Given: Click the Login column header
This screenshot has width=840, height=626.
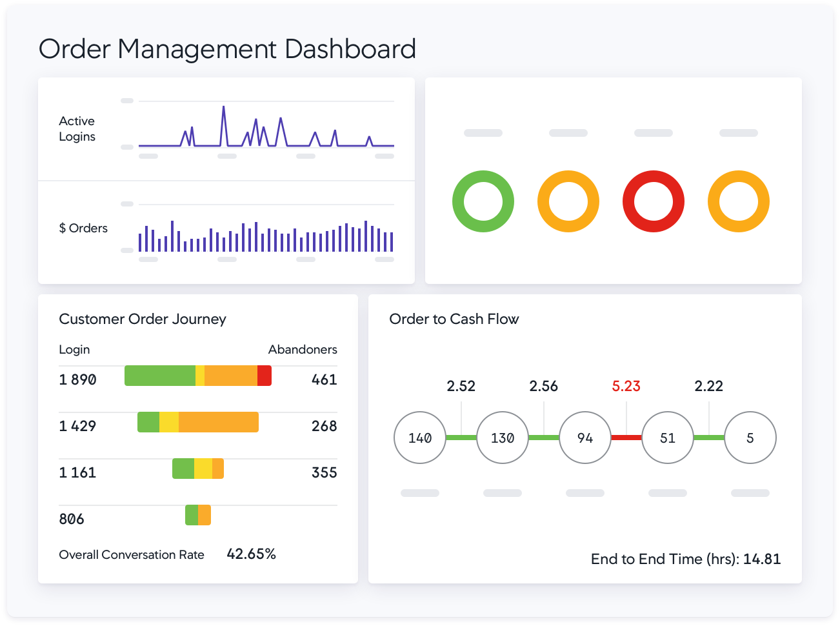Looking at the screenshot, I should click(x=74, y=350).
